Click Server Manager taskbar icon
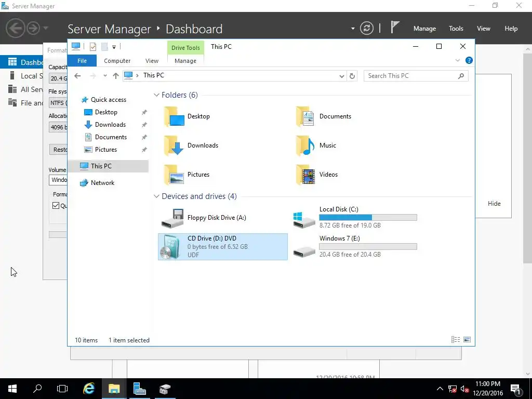Viewport: 532px width, 399px height. [139, 389]
